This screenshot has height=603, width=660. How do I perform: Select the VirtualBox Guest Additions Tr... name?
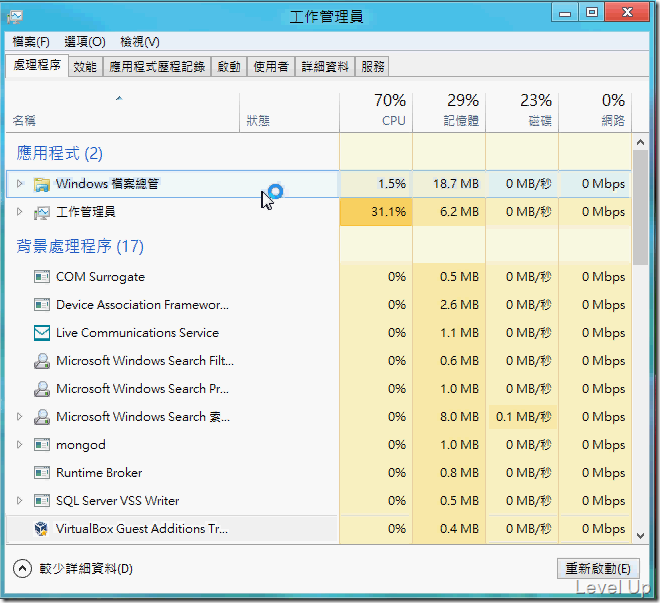point(142,529)
